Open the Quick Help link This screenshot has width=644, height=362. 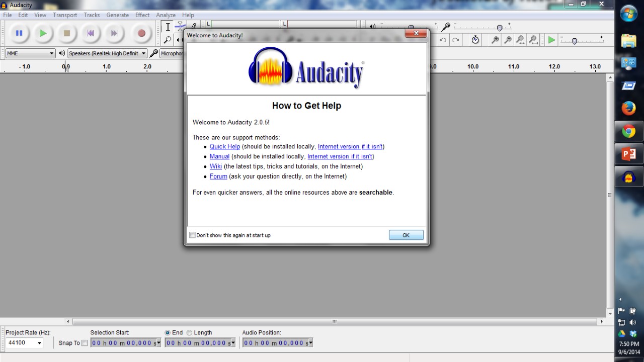pos(224,146)
